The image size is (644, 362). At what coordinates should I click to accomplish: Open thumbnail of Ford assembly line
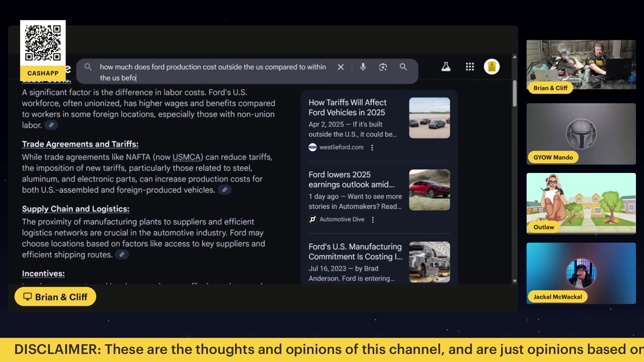(429, 262)
